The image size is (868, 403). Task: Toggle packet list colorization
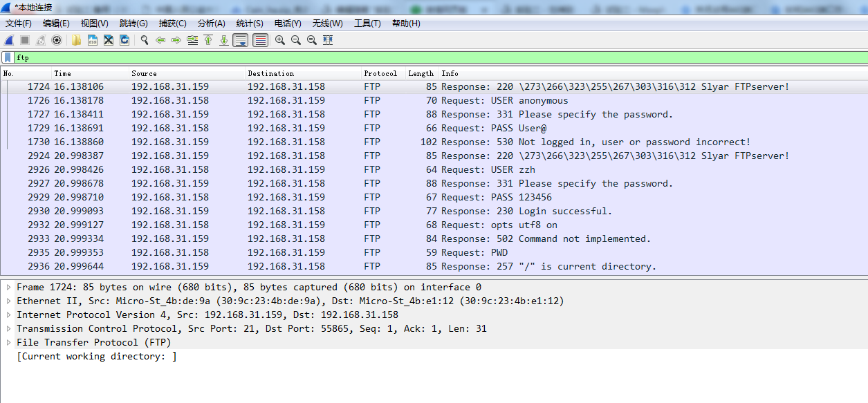click(x=260, y=40)
